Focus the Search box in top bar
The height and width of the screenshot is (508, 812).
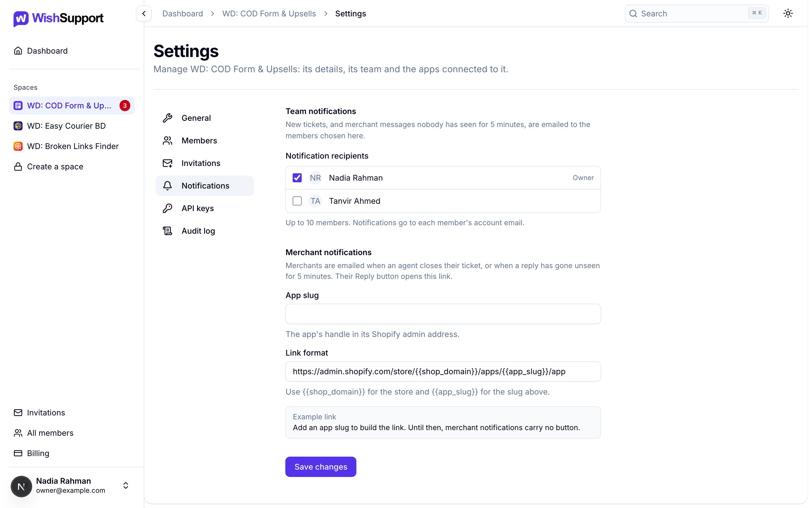coord(697,14)
